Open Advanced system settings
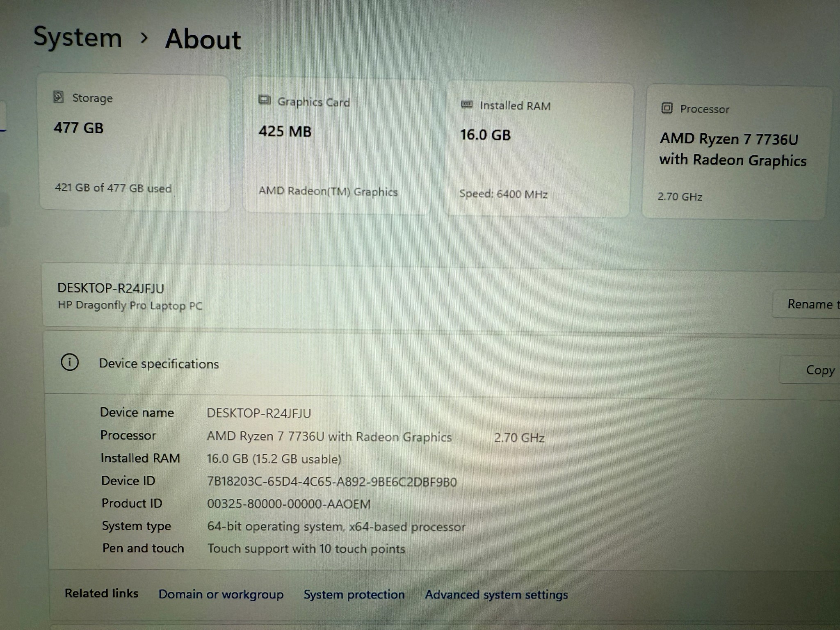This screenshot has height=630, width=840. coord(496,594)
